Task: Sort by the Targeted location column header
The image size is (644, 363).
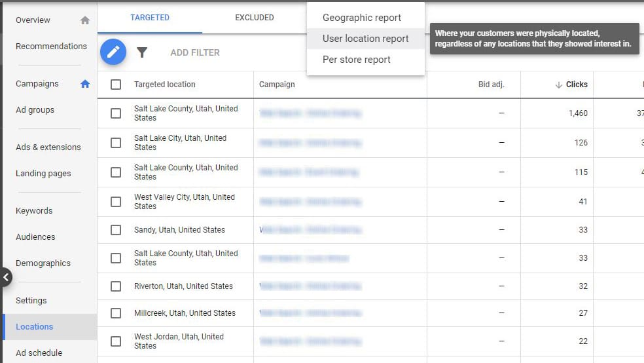Action: pos(165,85)
